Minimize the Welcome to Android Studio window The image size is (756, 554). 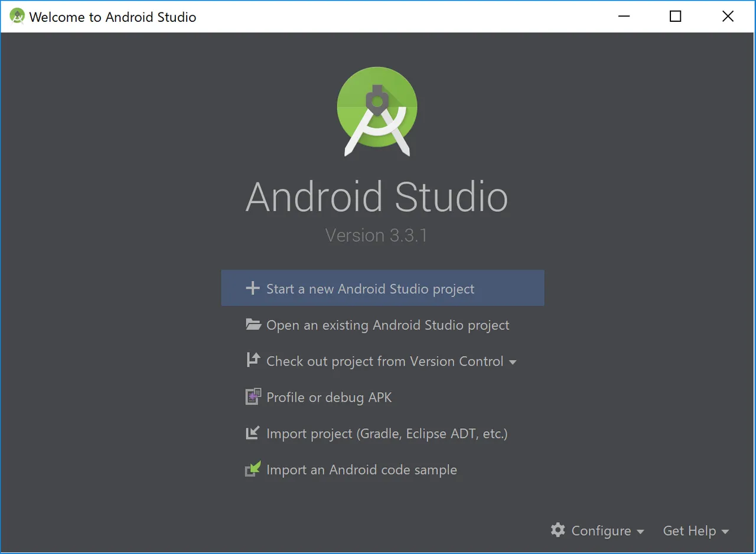[x=623, y=17]
